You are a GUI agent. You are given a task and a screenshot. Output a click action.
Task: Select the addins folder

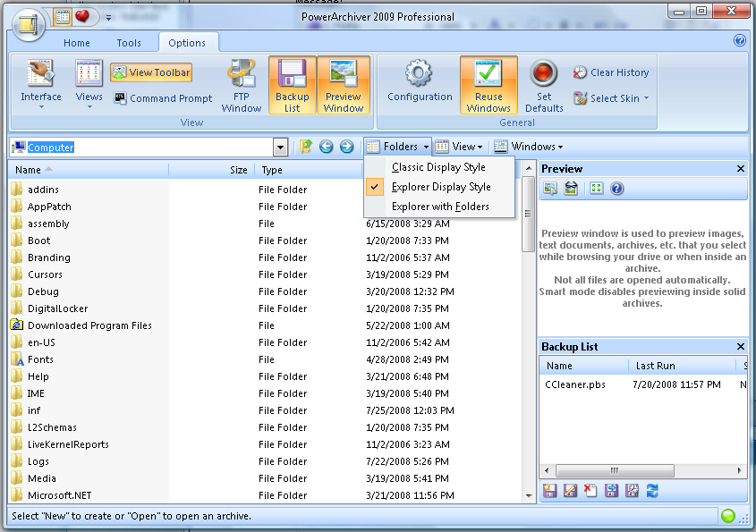tap(44, 190)
